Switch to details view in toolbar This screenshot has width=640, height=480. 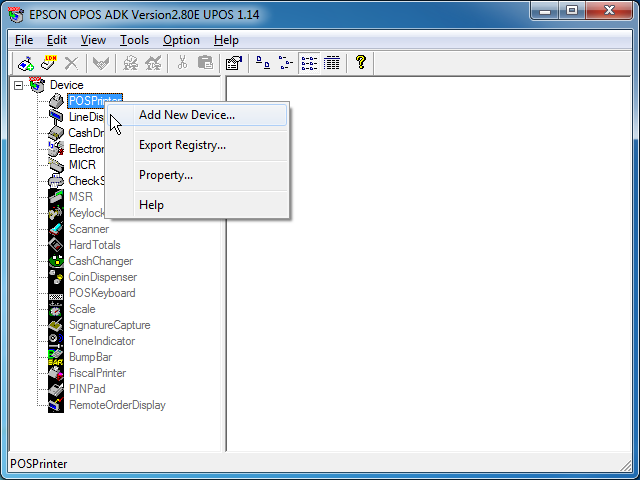pyautogui.click(x=331, y=63)
